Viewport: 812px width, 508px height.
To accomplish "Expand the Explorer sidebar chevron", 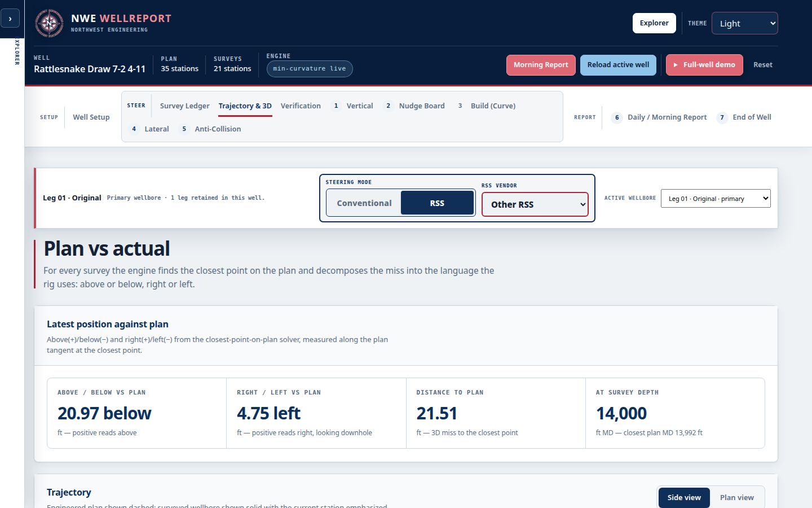I will coord(10,19).
